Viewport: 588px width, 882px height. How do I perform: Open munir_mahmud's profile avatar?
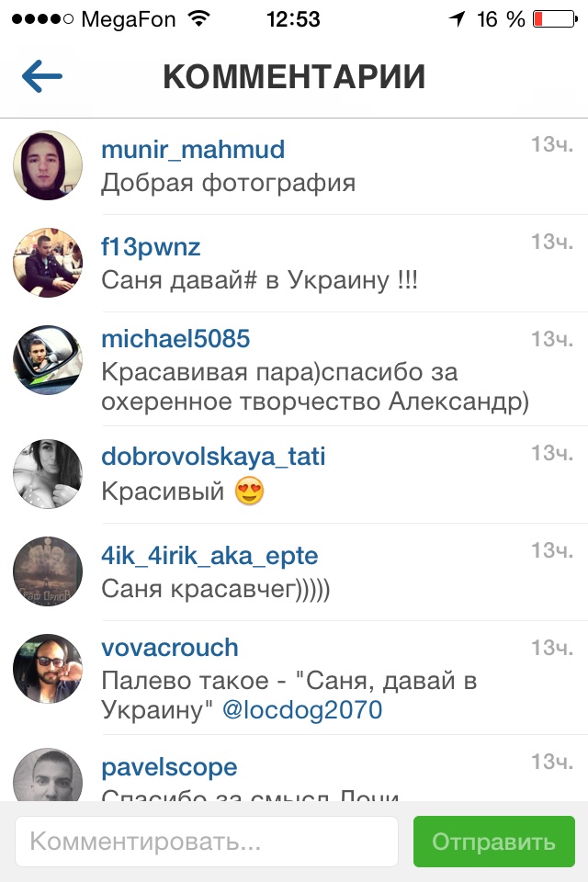coord(48,165)
